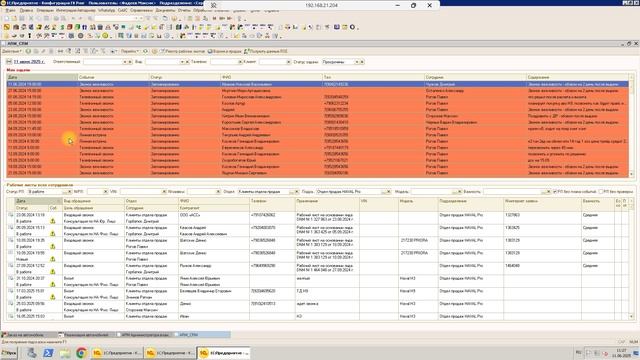Sort tasks by the Событие column header
This screenshot has height=360, width=640.
[x=113, y=77]
